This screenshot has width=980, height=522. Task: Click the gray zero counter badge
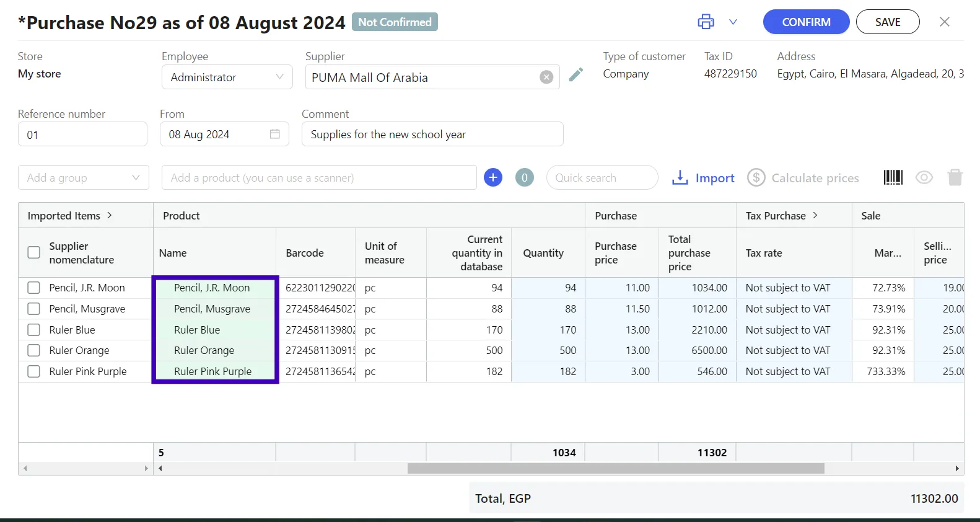tap(524, 177)
